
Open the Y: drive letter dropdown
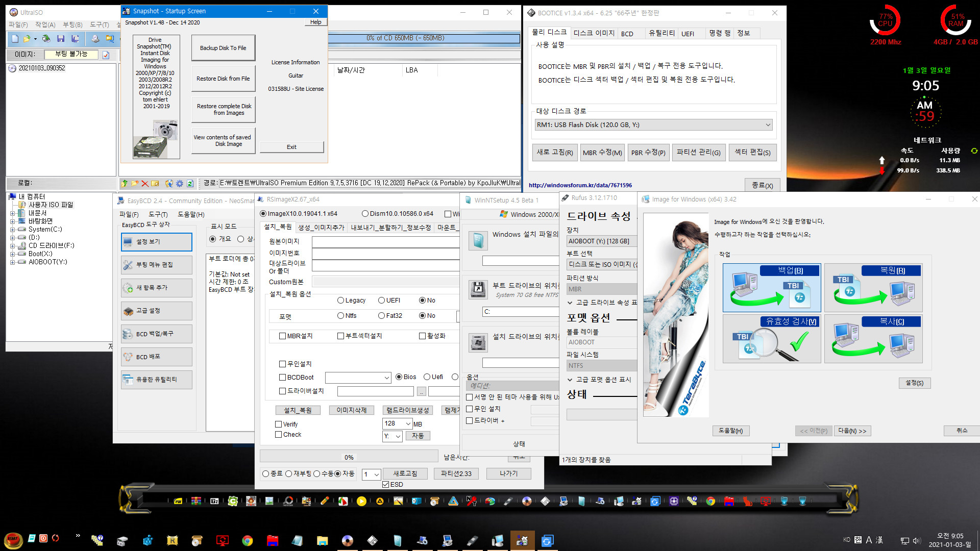(x=398, y=436)
